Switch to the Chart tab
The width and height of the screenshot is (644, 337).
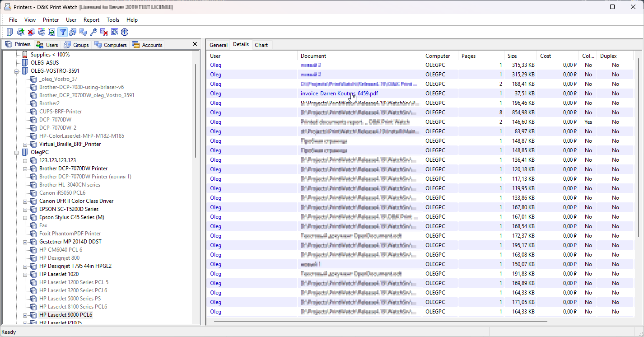261,45
